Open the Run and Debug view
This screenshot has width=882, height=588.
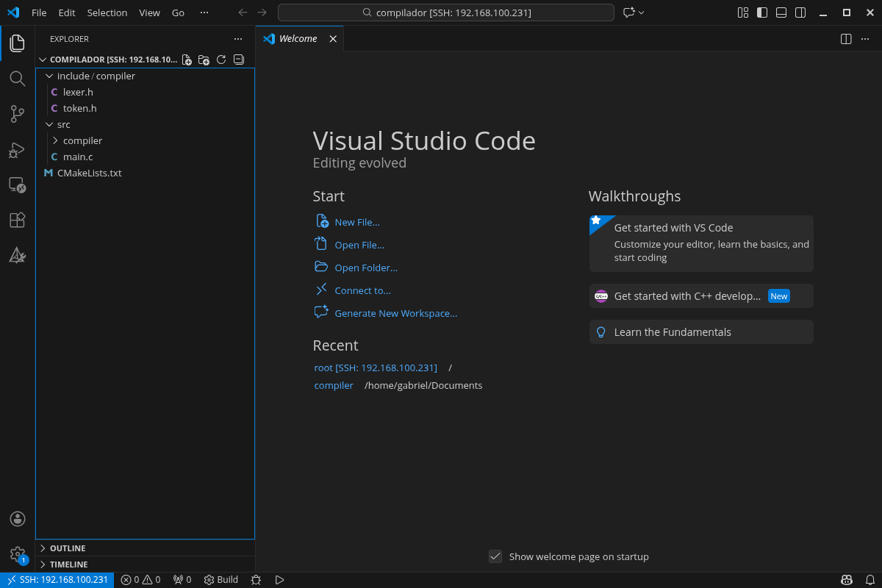tap(17, 149)
